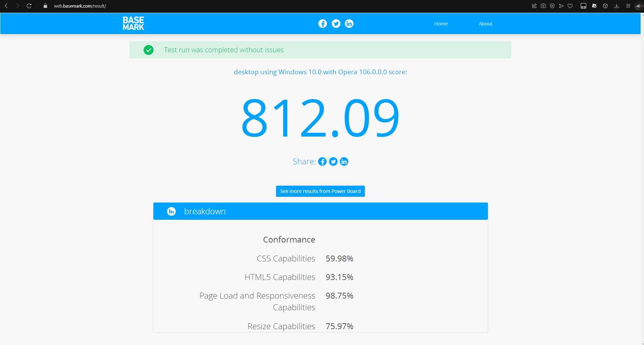Image resolution: width=644 pixels, height=345 pixels.
Task: Open the extensions cube icon
Action: pos(605,6)
